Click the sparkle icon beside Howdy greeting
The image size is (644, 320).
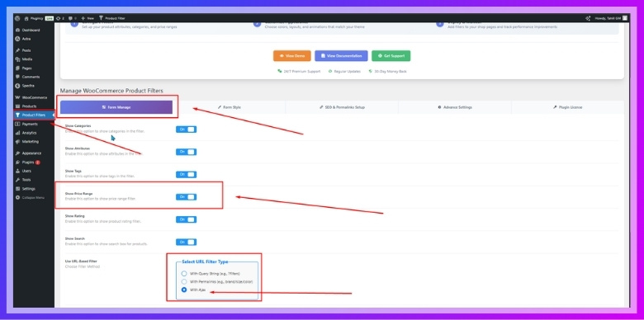pos(588,18)
